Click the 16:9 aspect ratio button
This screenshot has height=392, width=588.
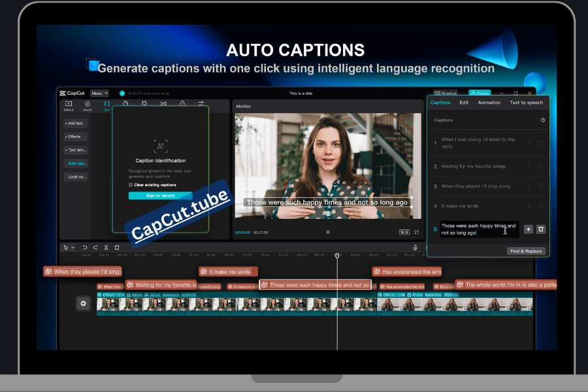404,232
